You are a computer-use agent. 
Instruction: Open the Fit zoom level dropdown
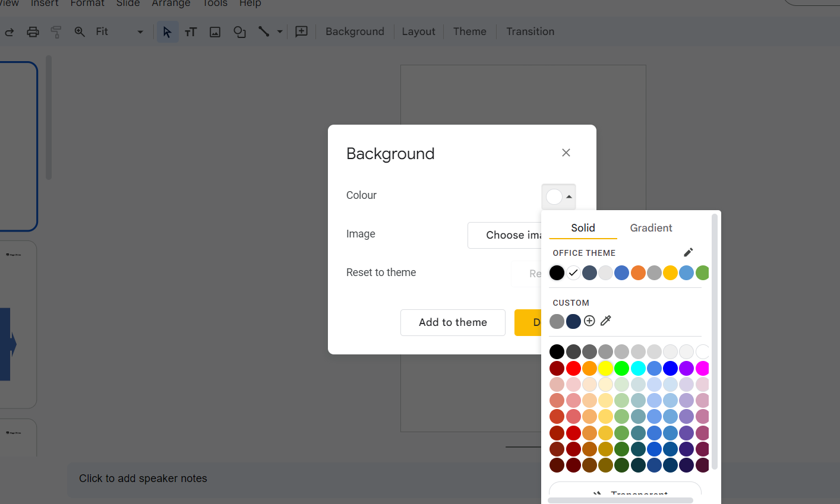point(119,32)
